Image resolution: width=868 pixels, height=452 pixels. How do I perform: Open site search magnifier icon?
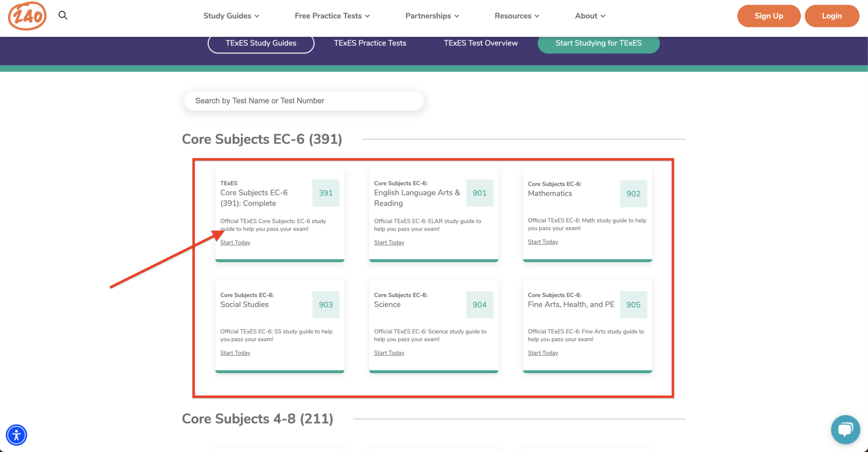(63, 16)
